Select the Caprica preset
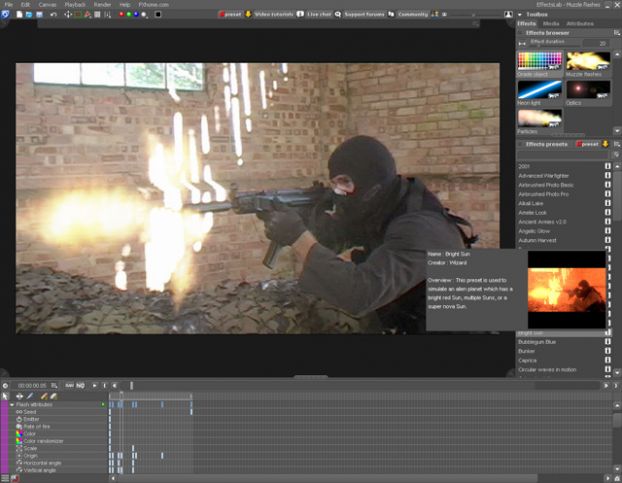Image resolution: width=622 pixels, height=483 pixels. pyautogui.click(x=528, y=360)
